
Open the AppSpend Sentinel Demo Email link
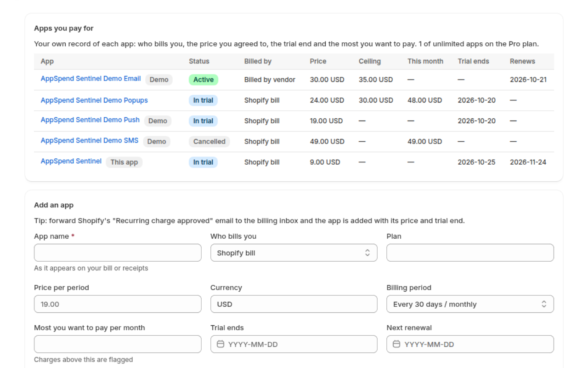click(x=91, y=79)
